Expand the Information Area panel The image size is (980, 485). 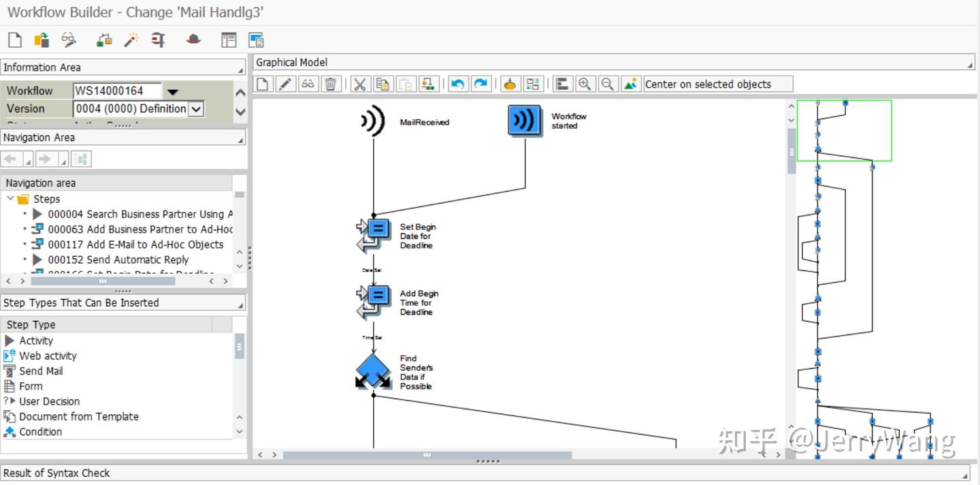point(240,67)
